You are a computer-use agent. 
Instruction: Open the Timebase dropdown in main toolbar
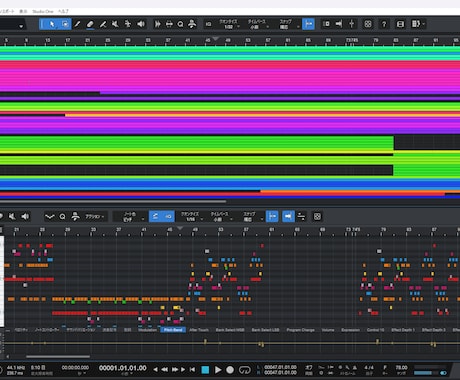tap(256, 24)
